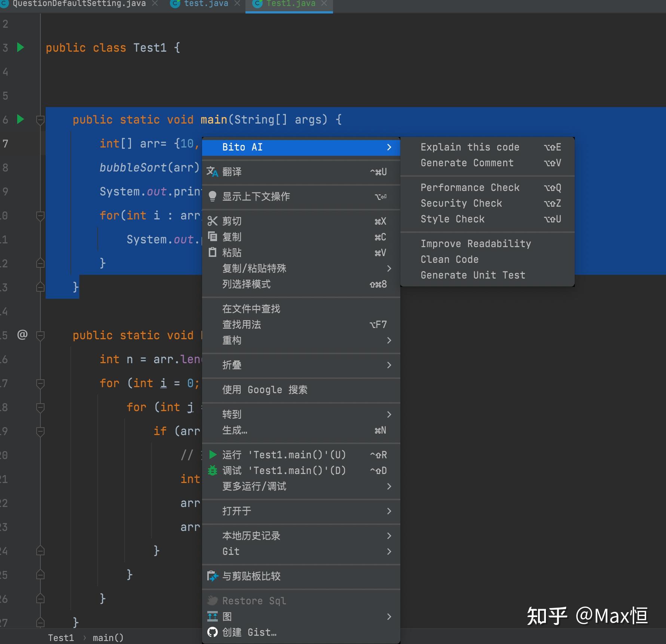The width and height of the screenshot is (666, 644).
Task: Click the diagram icon beside 图
Action: (212, 616)
